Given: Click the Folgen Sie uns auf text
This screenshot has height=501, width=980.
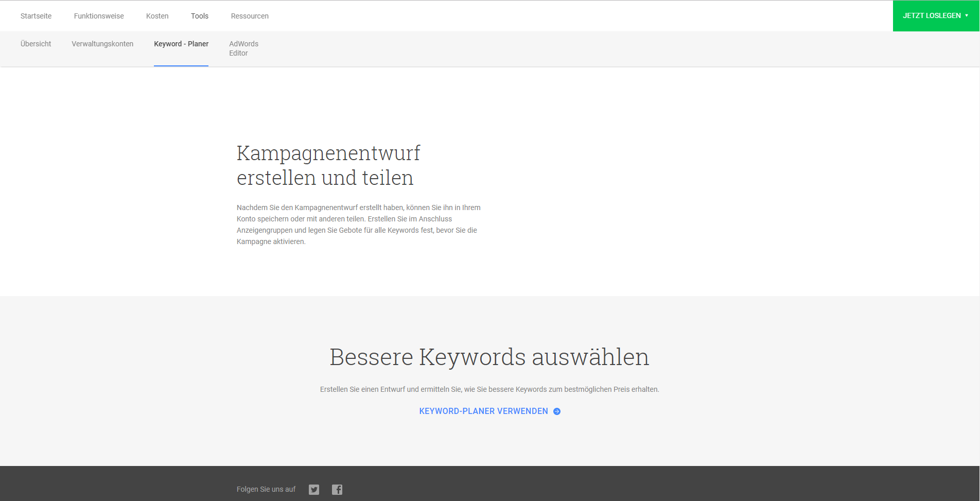Looking at the screenshot, I should (x=266, y=489).
